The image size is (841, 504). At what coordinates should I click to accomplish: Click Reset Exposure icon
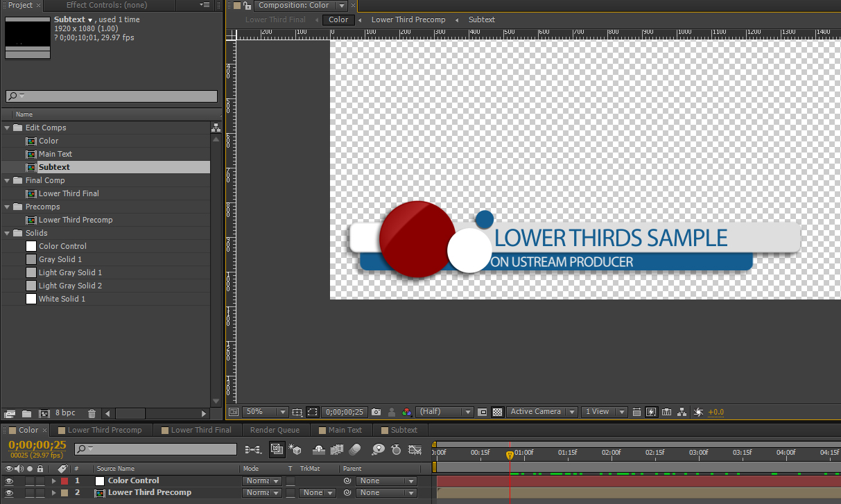click(x=698, y=412)
